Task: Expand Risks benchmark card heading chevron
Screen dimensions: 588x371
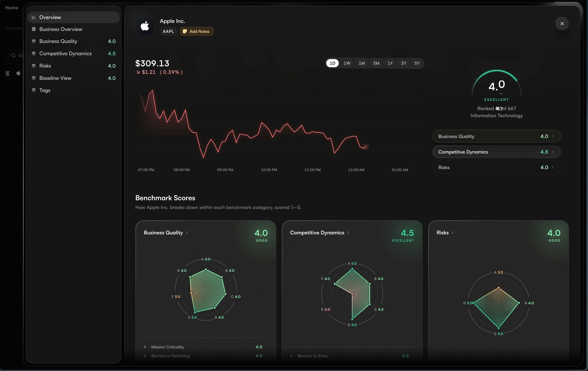Action: tap(452, 233)
